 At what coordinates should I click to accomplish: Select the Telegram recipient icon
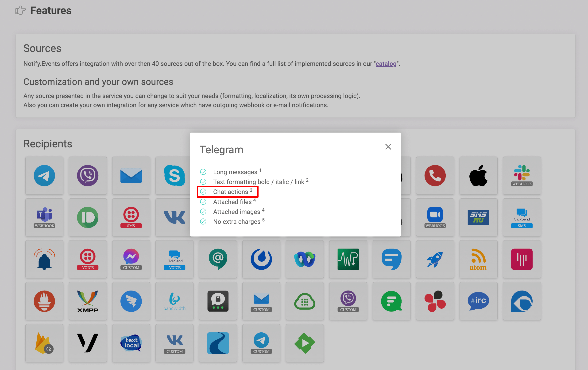click(44, 175)
